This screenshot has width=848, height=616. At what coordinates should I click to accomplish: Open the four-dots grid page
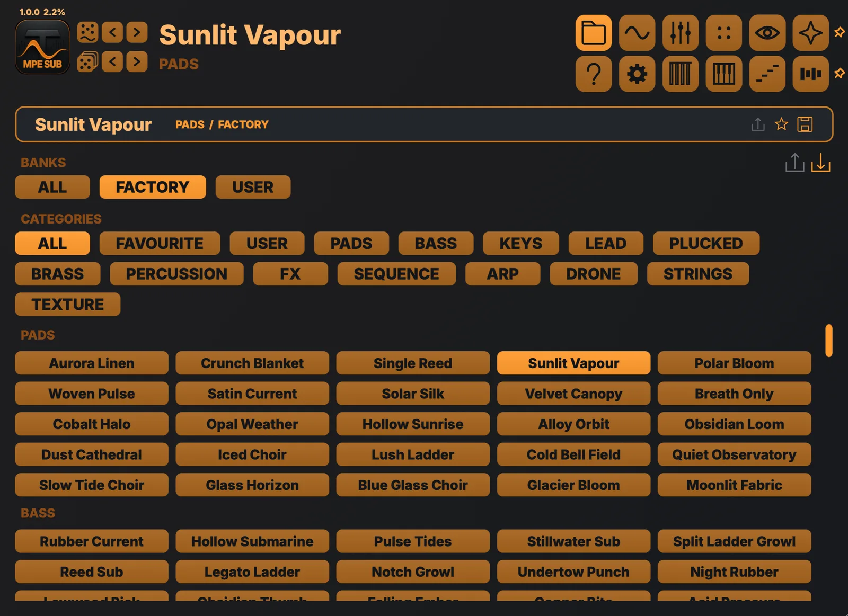click(x=724, y=33)
